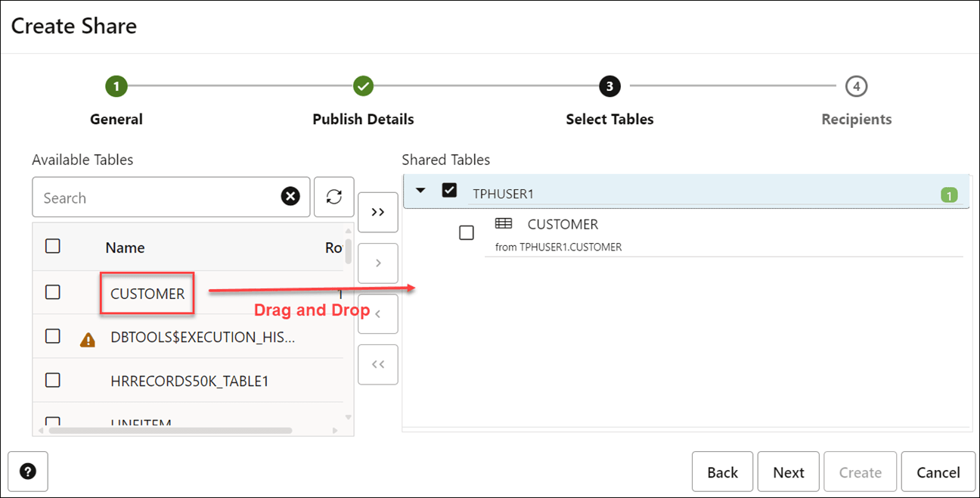Jump to the Recipients step 4
This screenshot has width=980, height=498.
[x=856, y=86]
